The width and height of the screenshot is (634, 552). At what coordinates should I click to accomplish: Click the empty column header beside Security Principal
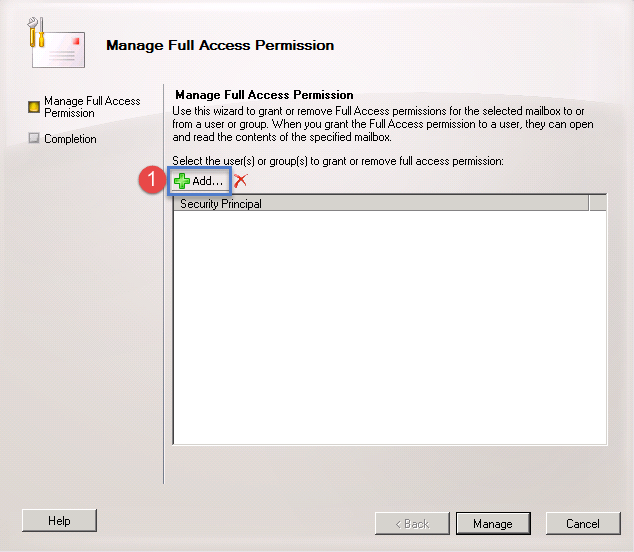pyautogui.click(x=598, y=203)
